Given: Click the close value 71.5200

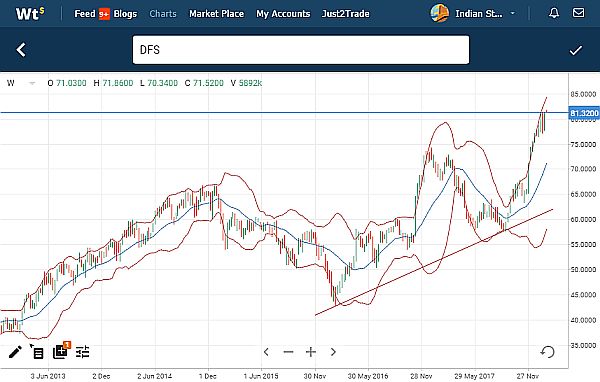Looking at the screenshot, I should coord(208,83).
